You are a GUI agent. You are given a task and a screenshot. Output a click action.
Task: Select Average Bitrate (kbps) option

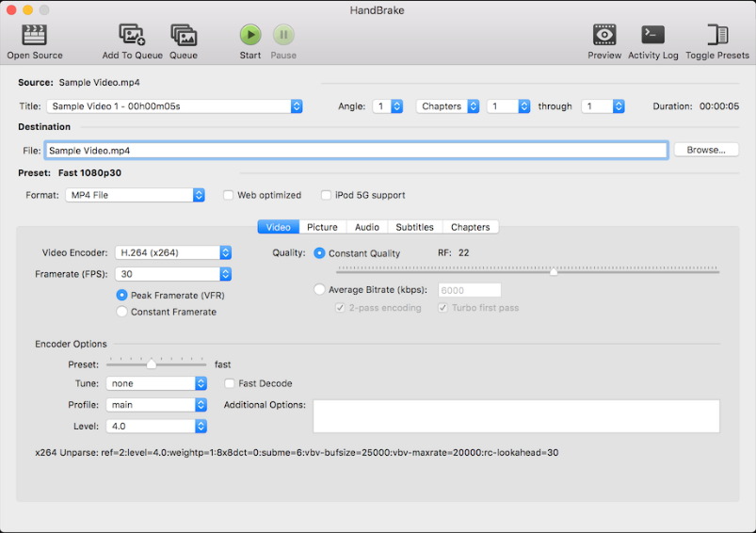click(x=320, y=290)
